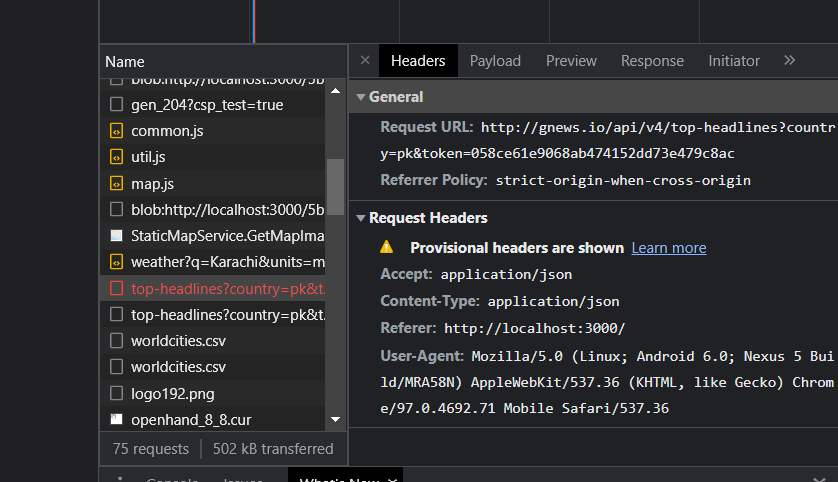The height and width of the screenshot is (482, 838).
Task: Click the util.js script icon
Action: click(116, 157)
